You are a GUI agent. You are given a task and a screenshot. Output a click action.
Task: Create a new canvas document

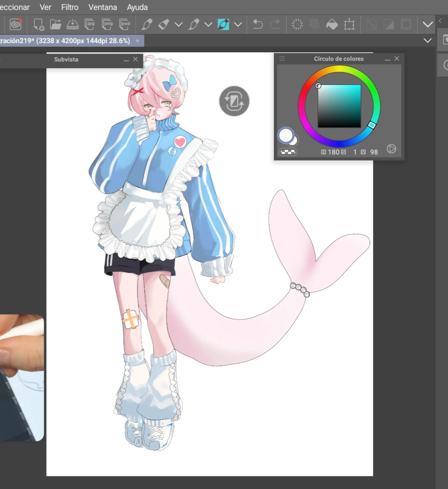39,24
